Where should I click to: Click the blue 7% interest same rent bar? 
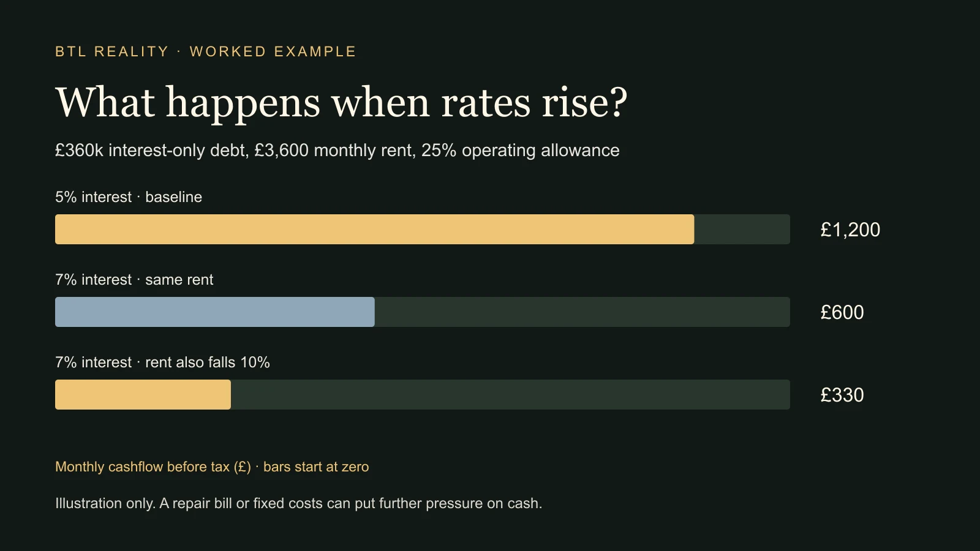(214, 312)
